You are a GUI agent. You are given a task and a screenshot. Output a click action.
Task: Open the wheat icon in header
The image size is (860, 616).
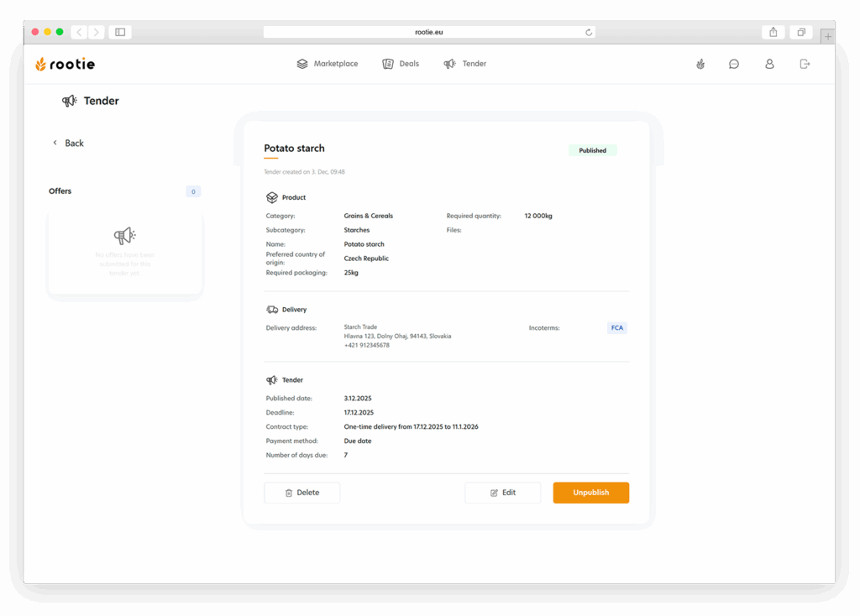(700, 64)
